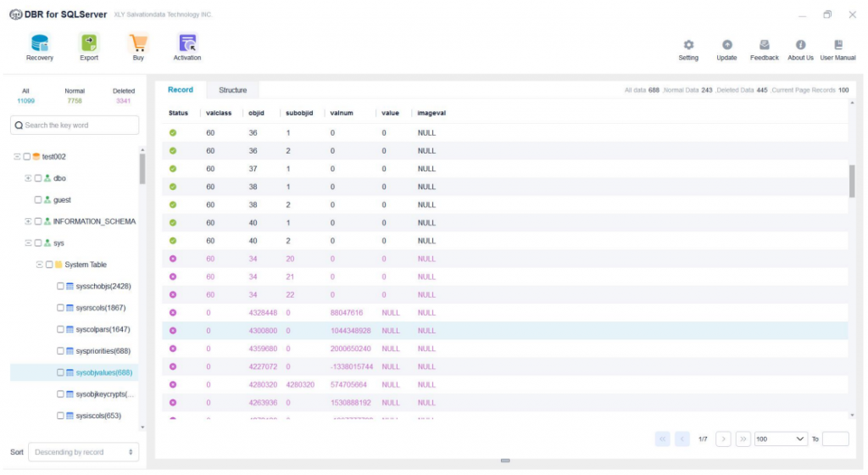This screenshot has width=868, height=475.
Task: Expand the dbo schema node
Action: pyautogui.click(x=28, y=178)
